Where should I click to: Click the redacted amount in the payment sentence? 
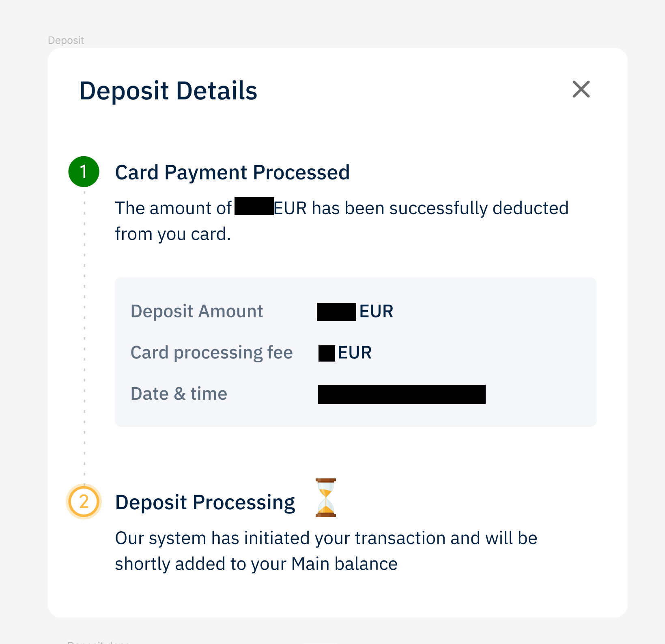pos(254,207)
